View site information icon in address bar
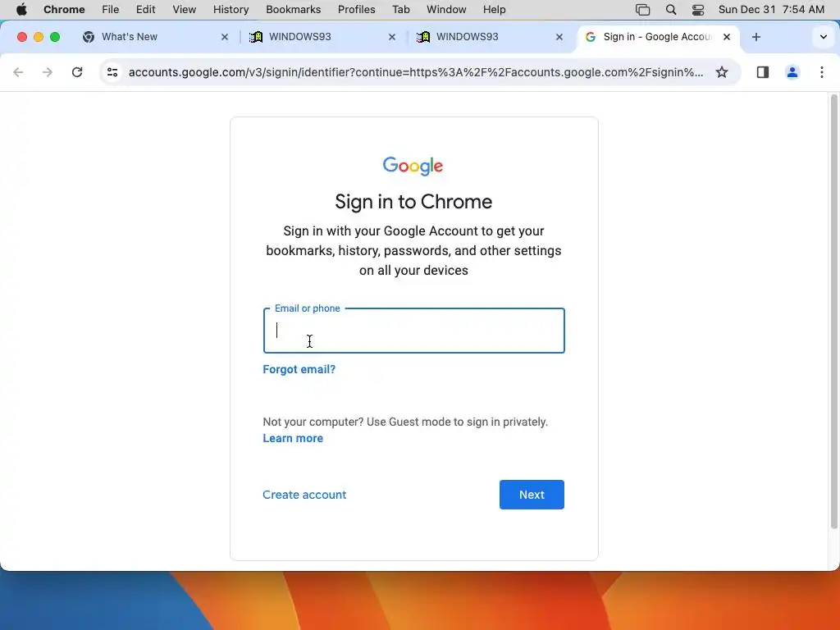Screen dimensions: 840x630 tap(112, 72)
